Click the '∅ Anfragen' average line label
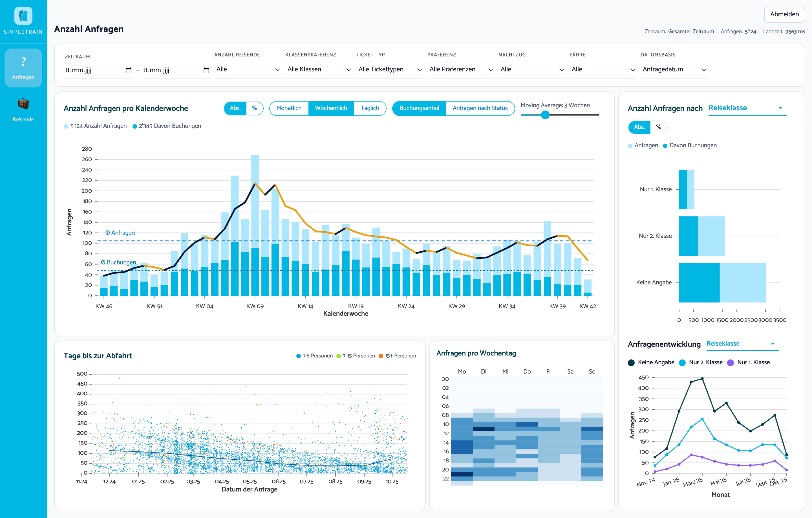This screenshot has width=812, height=518. (x=120, y=233)
